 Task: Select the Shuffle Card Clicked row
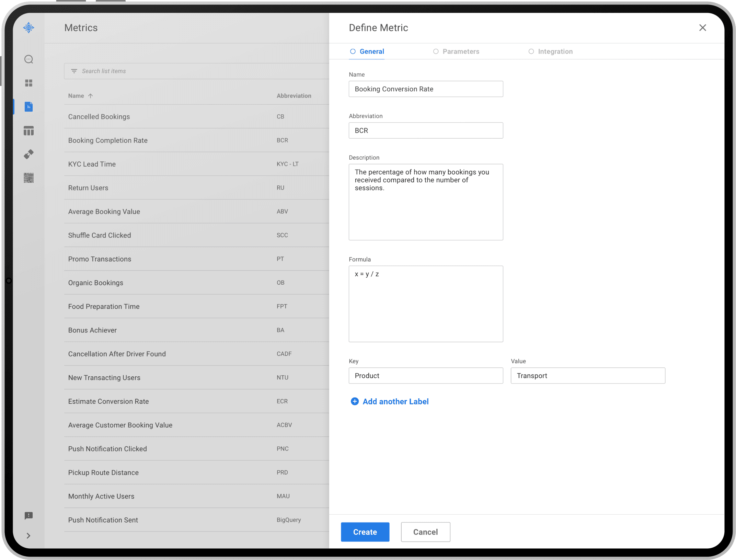(x=196, y=235)
